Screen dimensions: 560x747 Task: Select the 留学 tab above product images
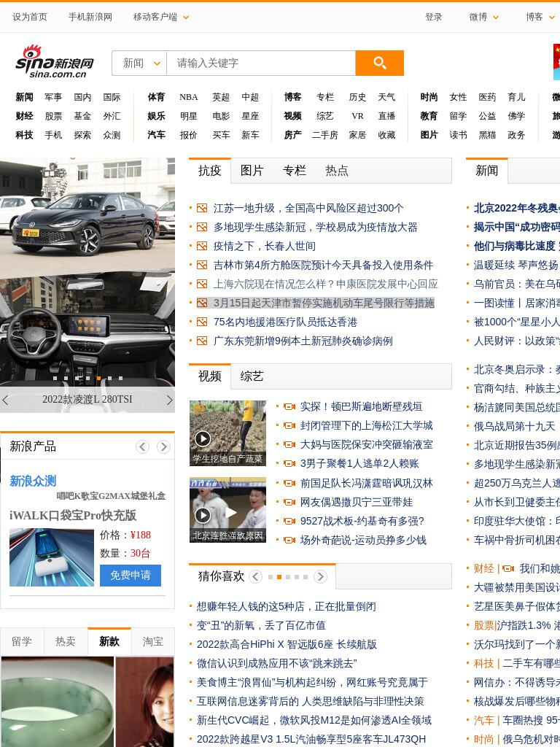click(x=22, y=642)
